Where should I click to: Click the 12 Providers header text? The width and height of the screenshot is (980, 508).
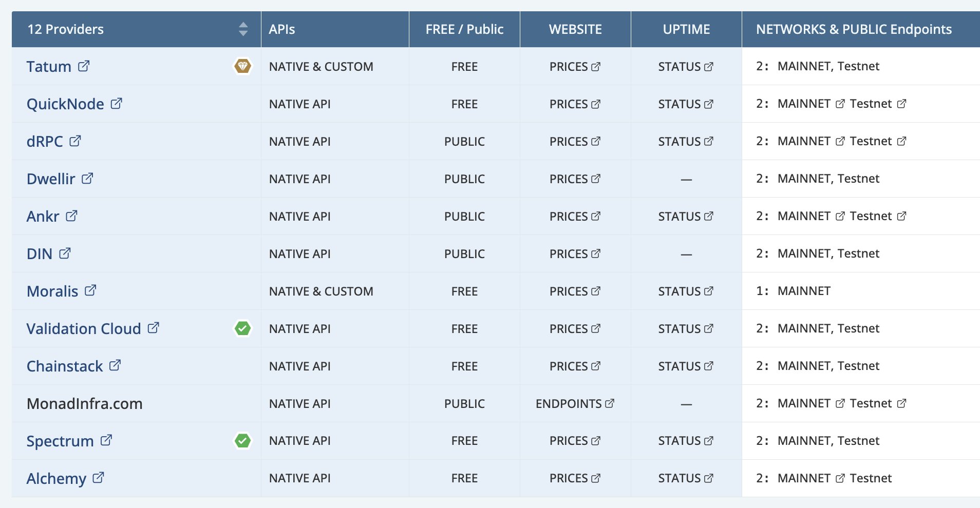tap(66, 29)
